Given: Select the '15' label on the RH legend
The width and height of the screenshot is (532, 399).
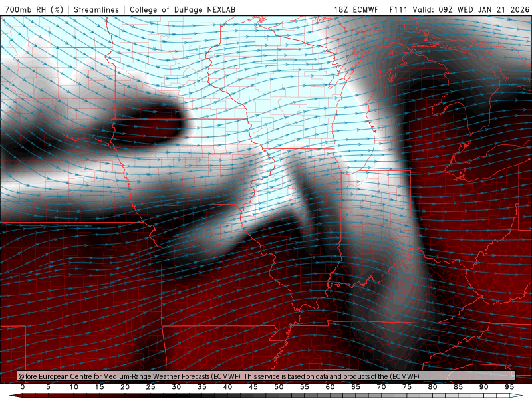Looking at the screenshot, I should coord(99,387).
